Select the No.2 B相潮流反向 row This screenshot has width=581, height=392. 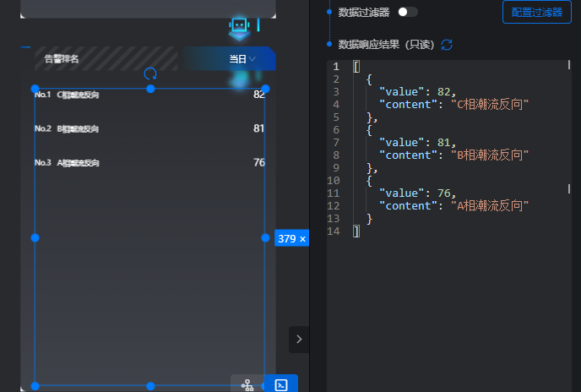pyautogui.click(x=149, y=128)
